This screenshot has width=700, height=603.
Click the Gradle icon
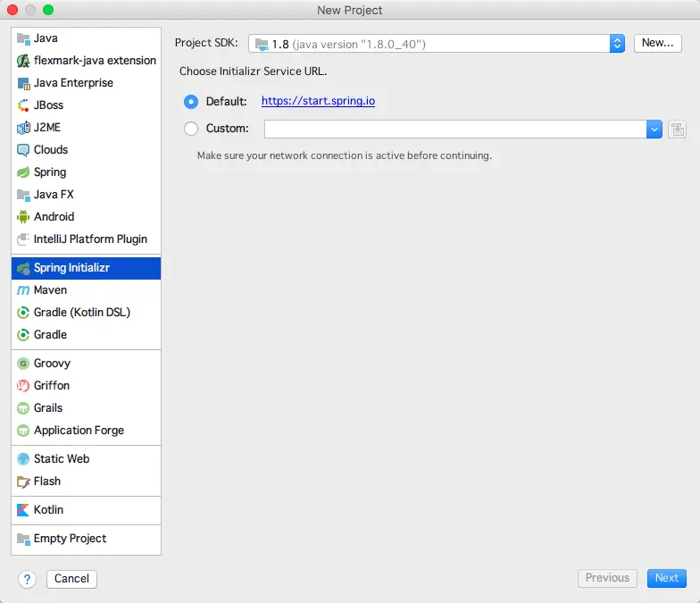pos(23,335)
